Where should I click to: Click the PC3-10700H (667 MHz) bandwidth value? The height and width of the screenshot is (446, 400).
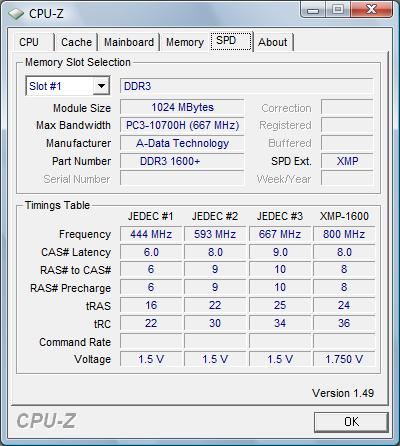(x=182, y=125)
